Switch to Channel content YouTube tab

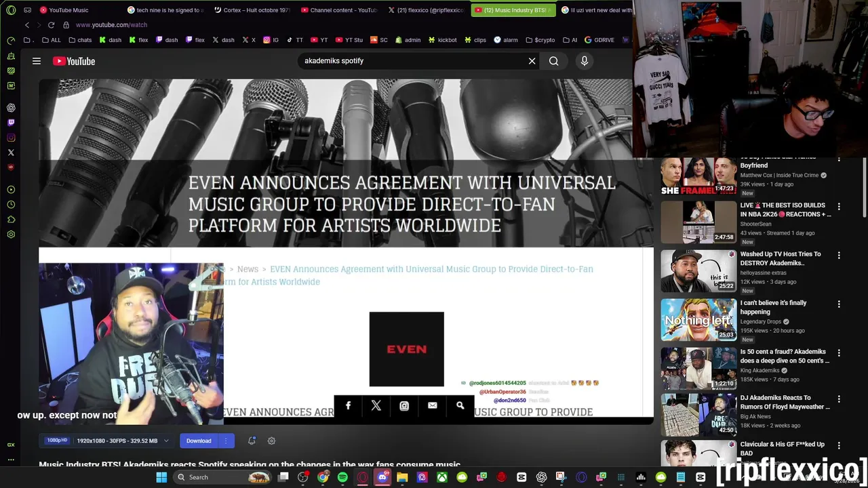[x=339, y=10]
